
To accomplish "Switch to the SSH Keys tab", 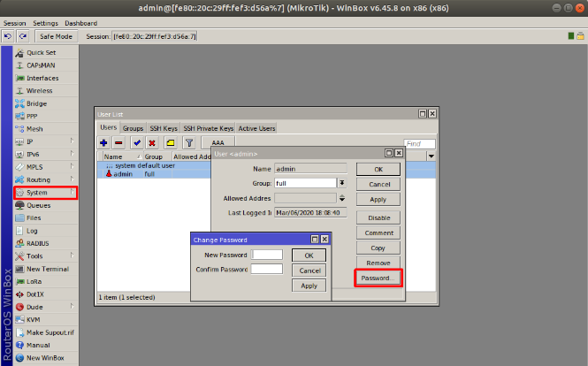I will point(164,128).
